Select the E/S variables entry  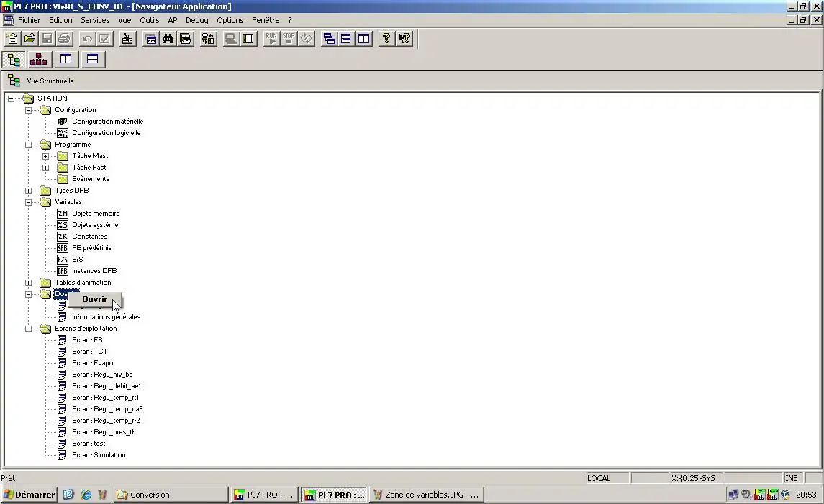(x=78, y=260)
